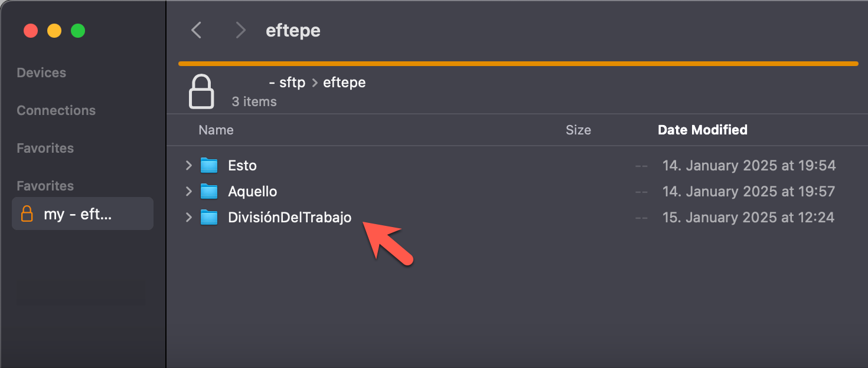Screen dimensions: 868x368
Task: Expand the DivisiónDelTrabajo folder
Action: tap(189, 218)
